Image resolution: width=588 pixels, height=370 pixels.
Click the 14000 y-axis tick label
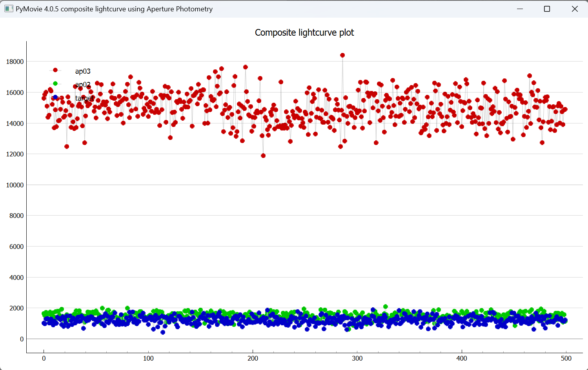(x=15, y=123)
